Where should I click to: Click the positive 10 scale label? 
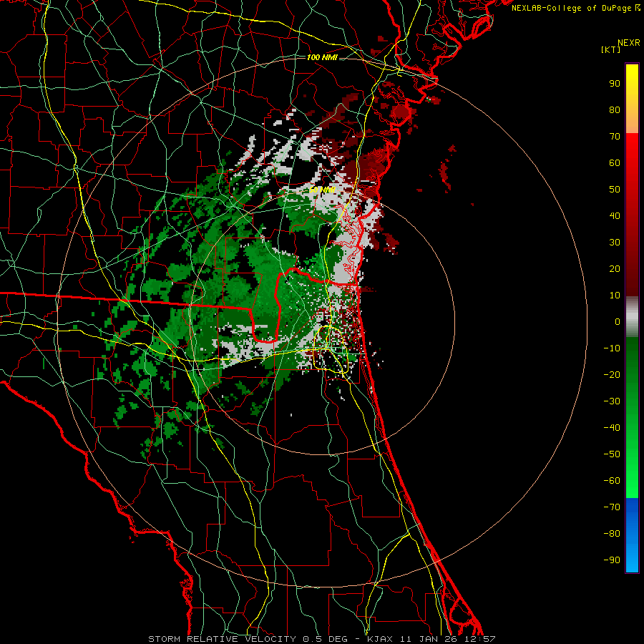(615, 296)
